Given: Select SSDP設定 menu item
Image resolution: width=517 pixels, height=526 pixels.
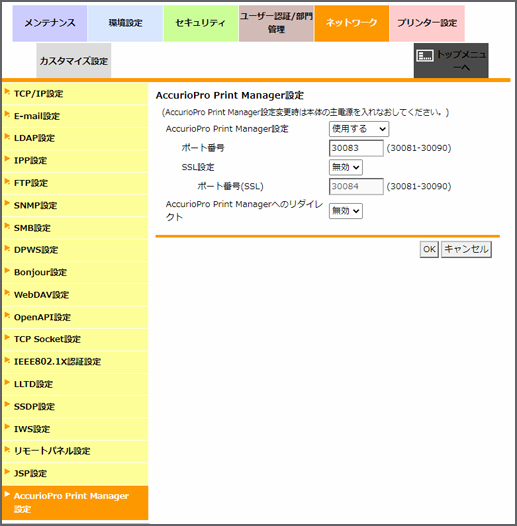Looking at the screenshot, I should pos(75,407).
